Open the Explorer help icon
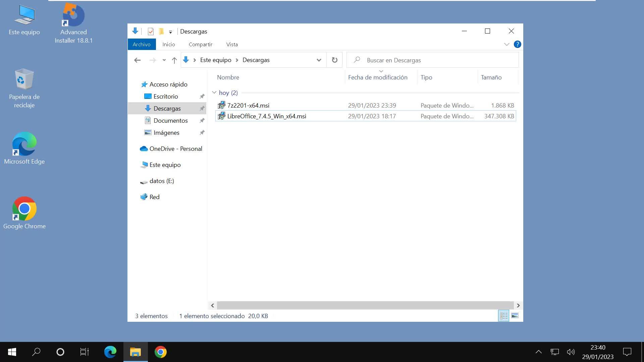 tap(517, 44)
